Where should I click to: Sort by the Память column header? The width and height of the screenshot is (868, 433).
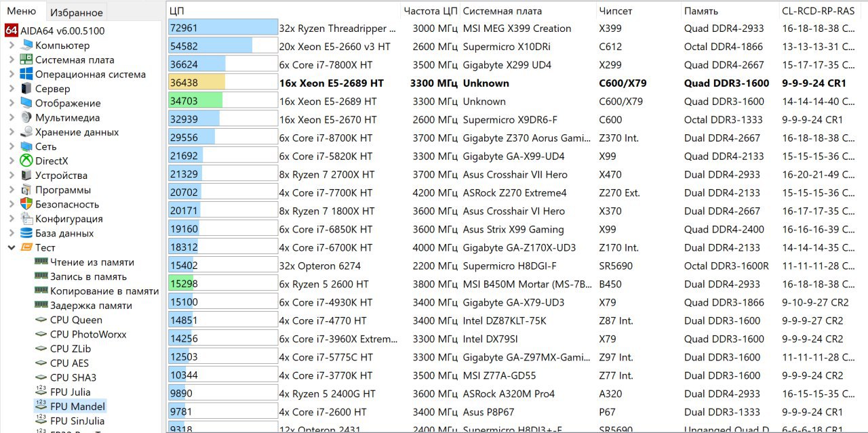point(730,11)
